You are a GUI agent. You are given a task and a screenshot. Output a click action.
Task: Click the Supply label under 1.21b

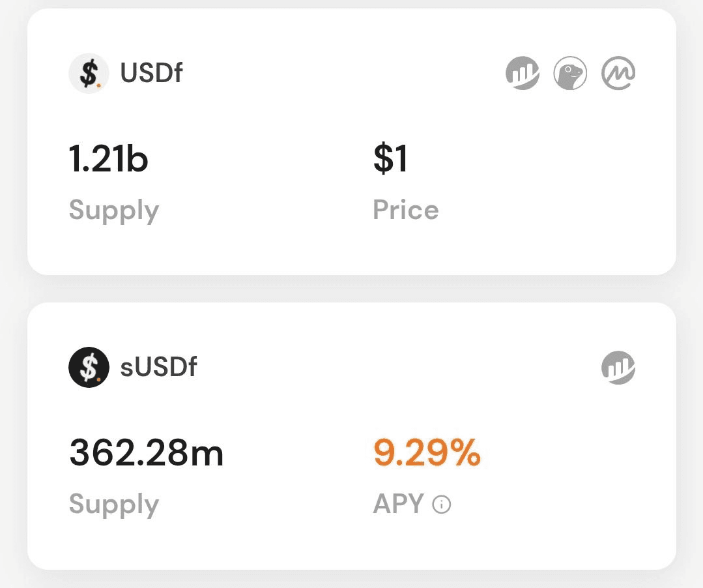pyautogui.click(x=114, y=211)
